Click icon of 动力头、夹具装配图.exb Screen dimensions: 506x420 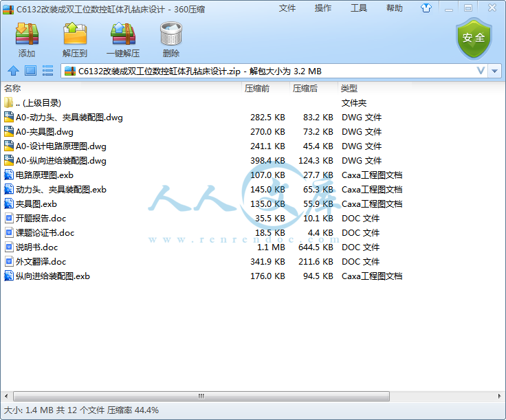9,189
